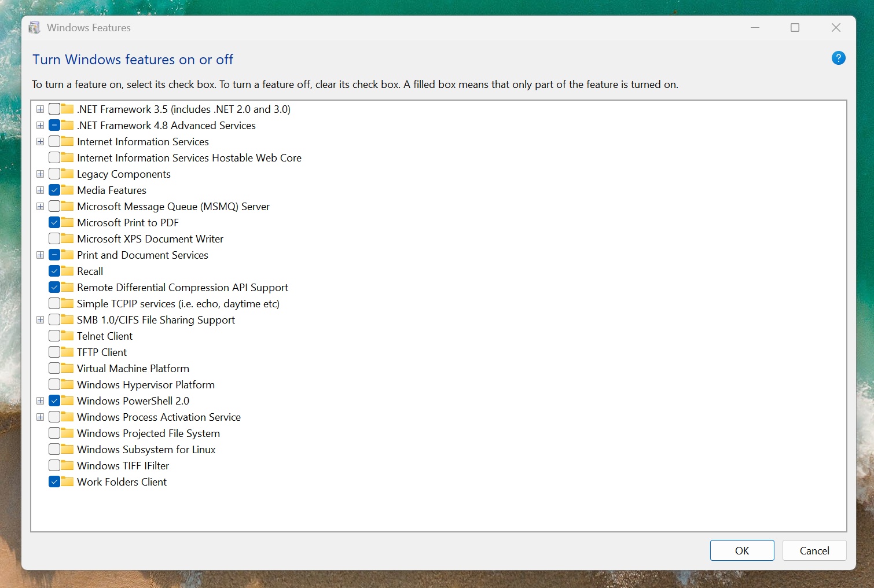Click the Cancel button
874x588 pixels.
[x=814, y=550]
